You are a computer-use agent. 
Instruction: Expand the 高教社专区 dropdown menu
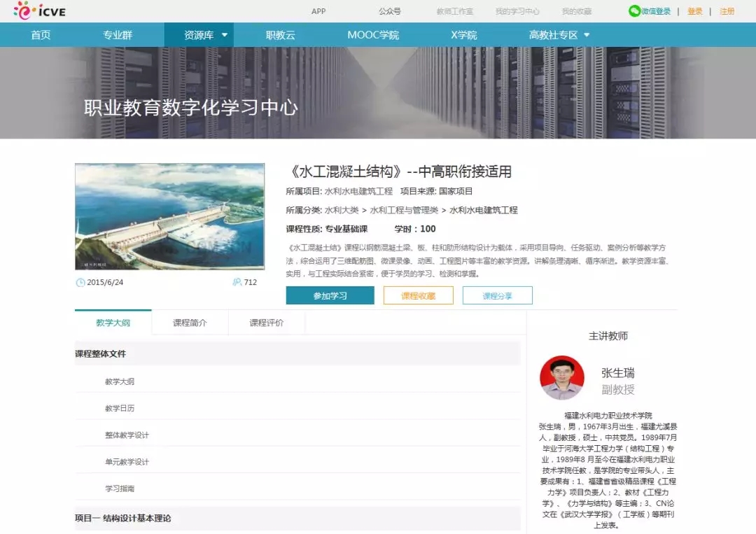coord(587,35)
